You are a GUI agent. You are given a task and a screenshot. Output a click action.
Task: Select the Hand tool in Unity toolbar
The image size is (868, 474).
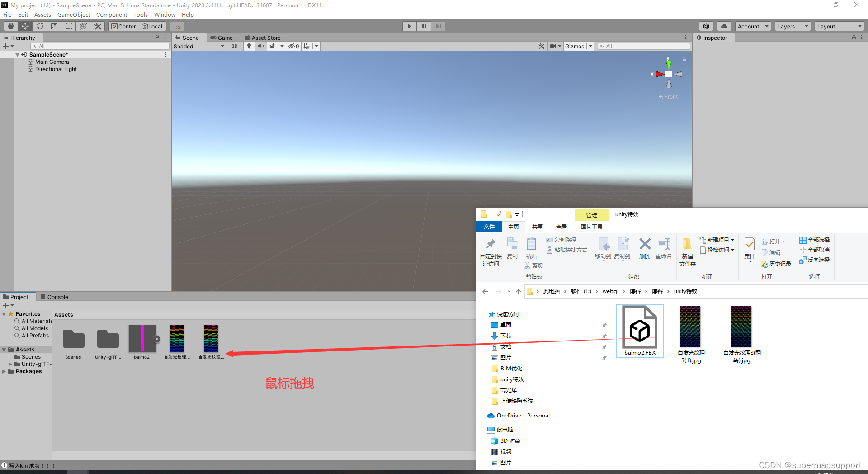click(10, 26)
